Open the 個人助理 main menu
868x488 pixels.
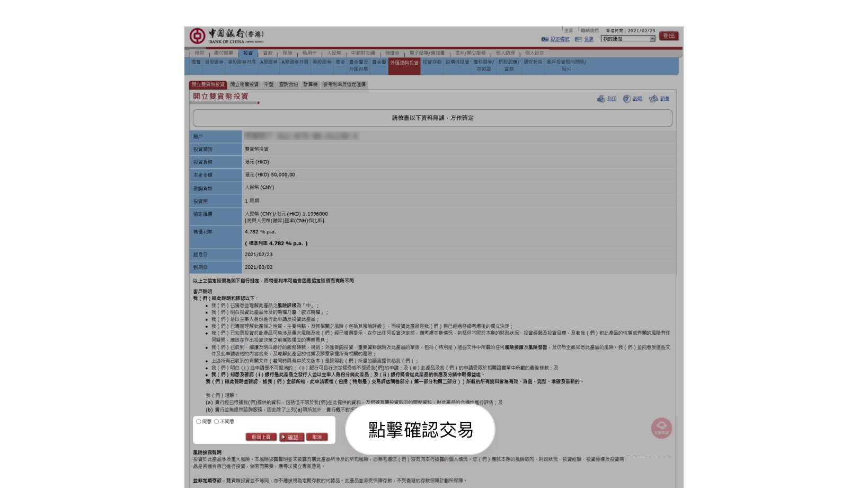click(x=505, y=53)
